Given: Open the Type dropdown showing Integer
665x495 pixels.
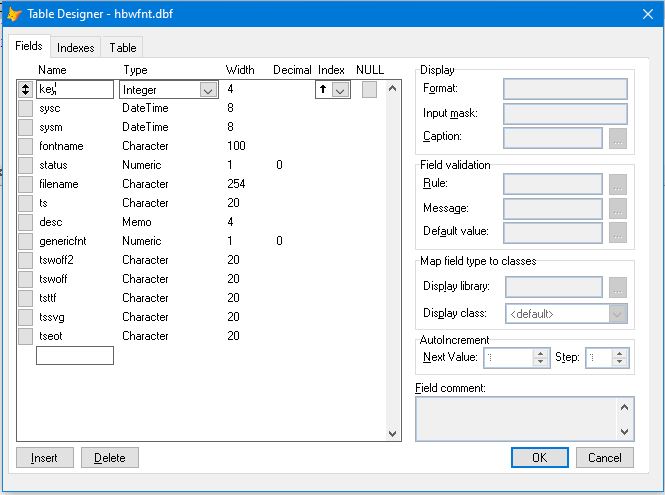Looking at the screenshot, I should coord(208,90).
